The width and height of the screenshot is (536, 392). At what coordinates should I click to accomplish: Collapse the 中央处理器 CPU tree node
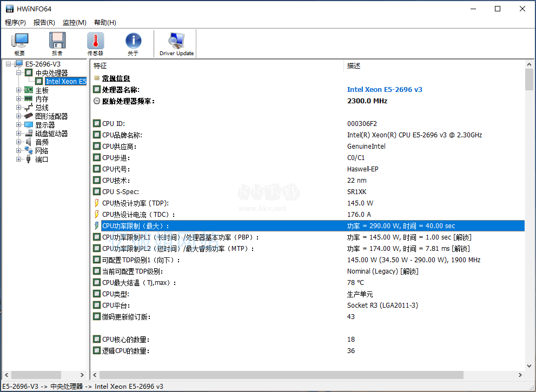click(19, 73)
